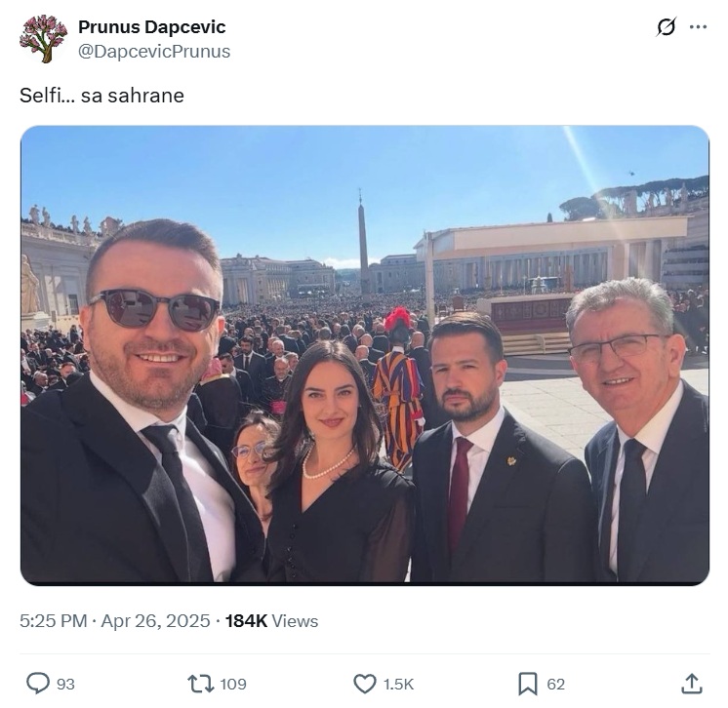Click the 93 replies count
The width and height of the screenshot is (728, 708).
[65, 684]
